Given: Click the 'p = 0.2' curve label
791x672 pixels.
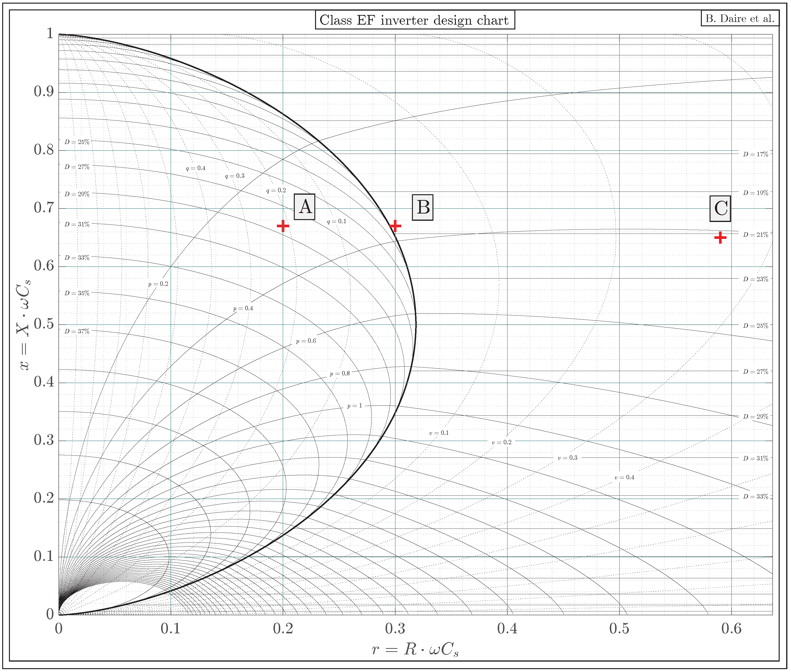Looking at the screenshot, I should (158, 284).
